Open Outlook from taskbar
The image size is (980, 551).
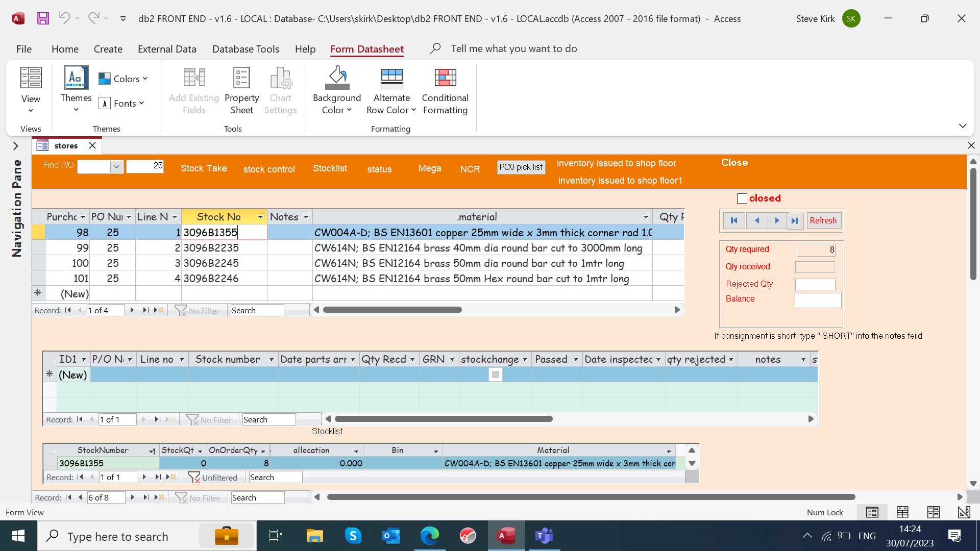tap(391, 536)
